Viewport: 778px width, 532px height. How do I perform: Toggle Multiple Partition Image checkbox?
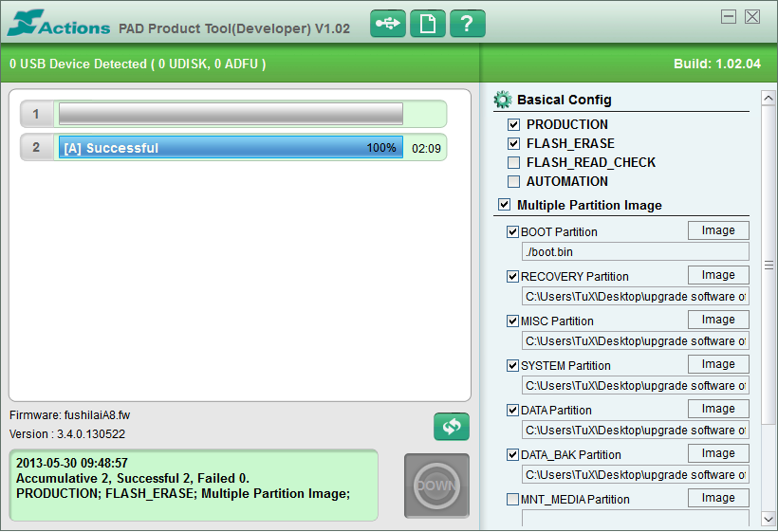[504, 205]
